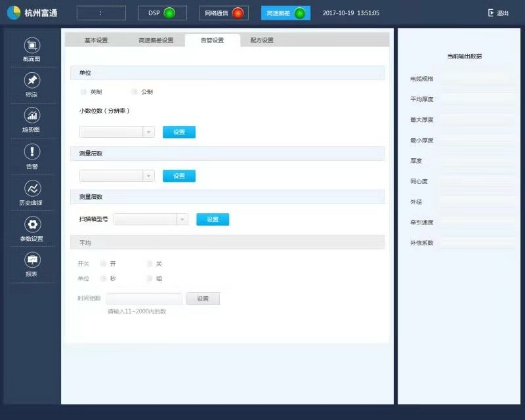
Task: Open the 截面图 cross-section view icon
Action: [32, 45]
